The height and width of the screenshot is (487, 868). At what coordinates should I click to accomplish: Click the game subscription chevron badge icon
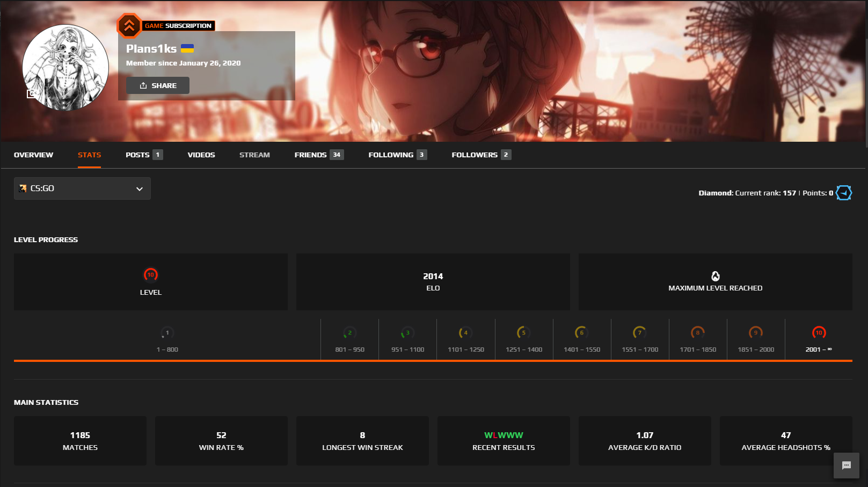click(129, 25)
